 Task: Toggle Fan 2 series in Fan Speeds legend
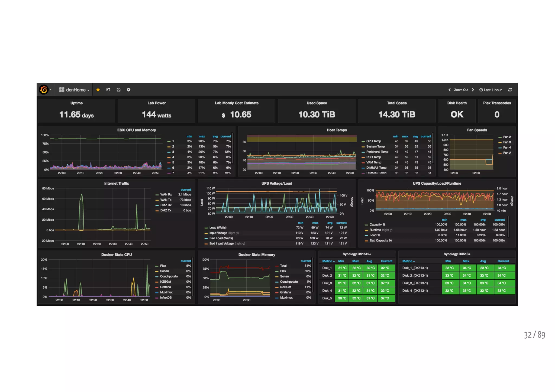point(507,137)
